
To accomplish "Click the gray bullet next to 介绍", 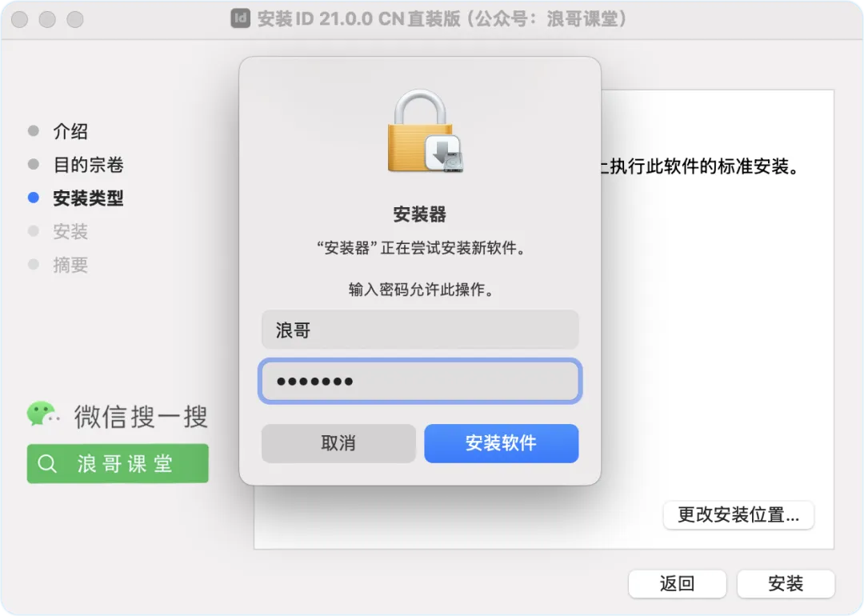I will click(34, 131).
